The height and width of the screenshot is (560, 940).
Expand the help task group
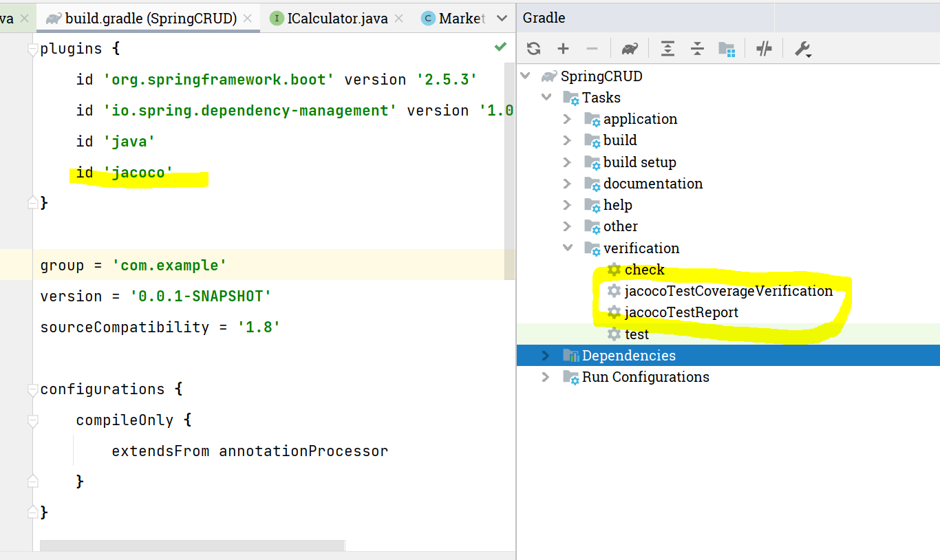[x=568, y=204]
